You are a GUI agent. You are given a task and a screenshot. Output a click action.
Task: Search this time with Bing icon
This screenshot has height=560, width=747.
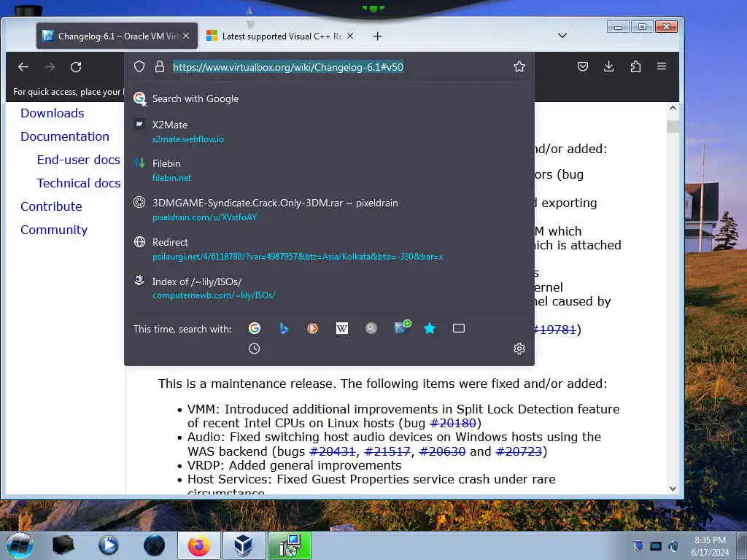tap(284, 328)
